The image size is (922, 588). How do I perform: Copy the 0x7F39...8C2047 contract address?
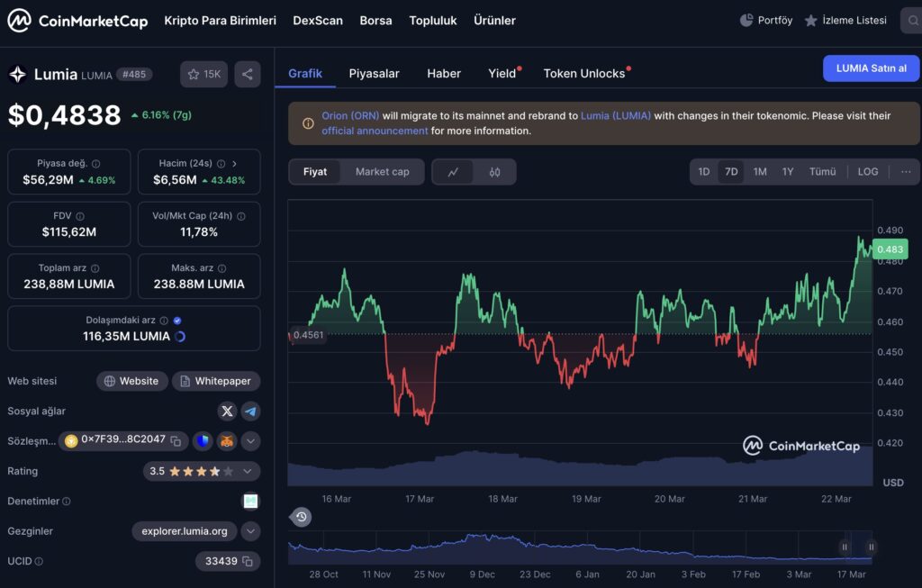[x=176, y=440]
